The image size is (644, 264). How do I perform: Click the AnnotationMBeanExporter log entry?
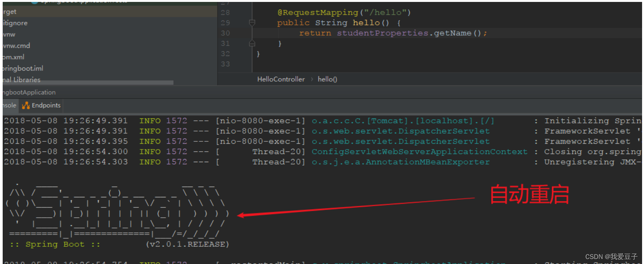pos(400,162)
